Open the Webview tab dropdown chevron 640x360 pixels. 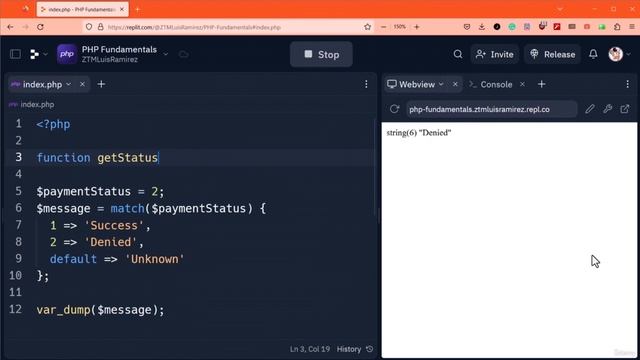[441, 84]
